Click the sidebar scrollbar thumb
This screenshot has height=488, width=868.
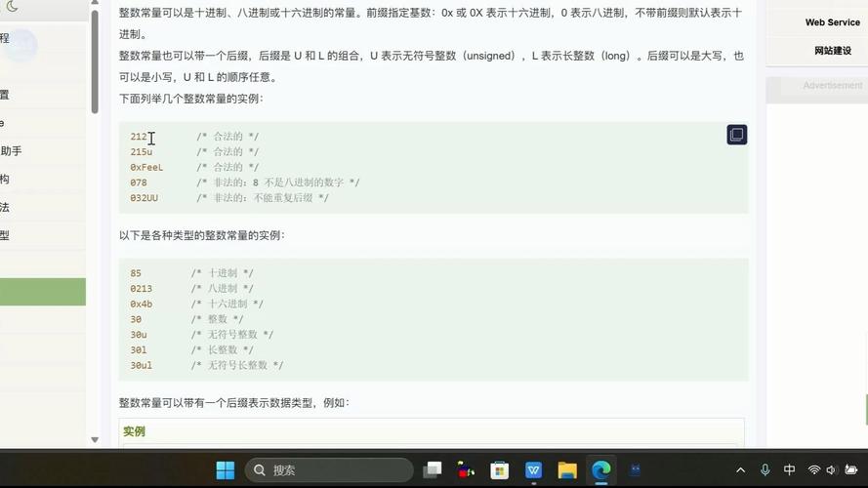click(95, 61)
